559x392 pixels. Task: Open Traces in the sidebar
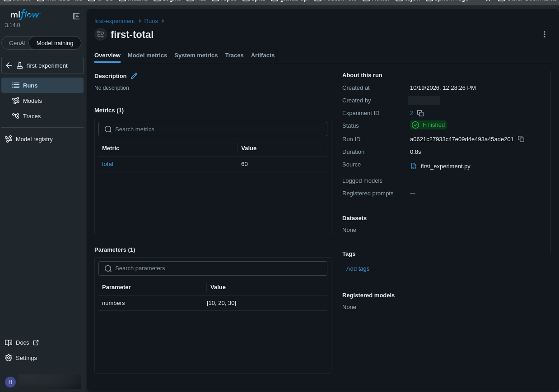click(42, 116)
